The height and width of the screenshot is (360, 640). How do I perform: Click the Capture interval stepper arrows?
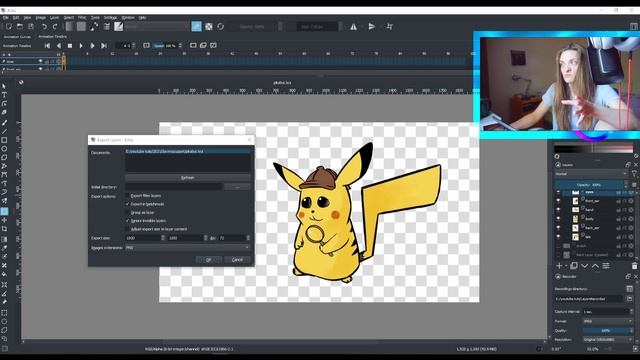point(631,312)
